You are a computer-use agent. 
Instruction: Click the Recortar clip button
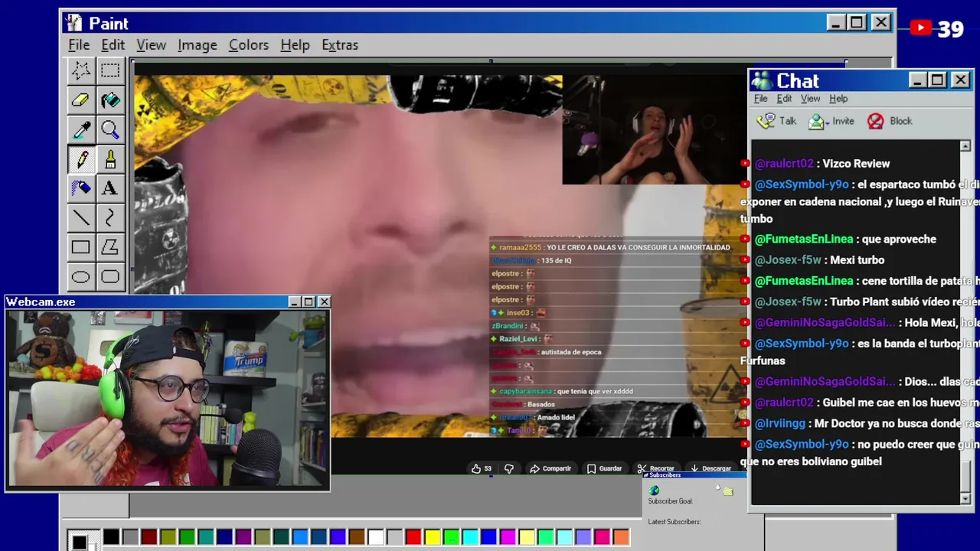pyautogui.click(x=656, y=468)
